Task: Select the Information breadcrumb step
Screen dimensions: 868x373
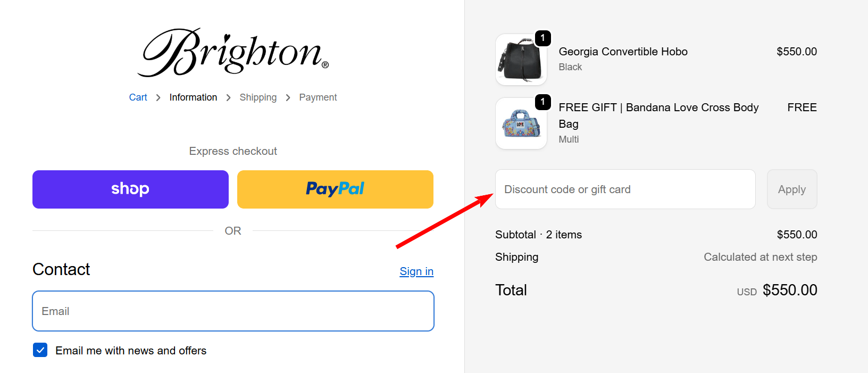Action: [x=193, y=97]
